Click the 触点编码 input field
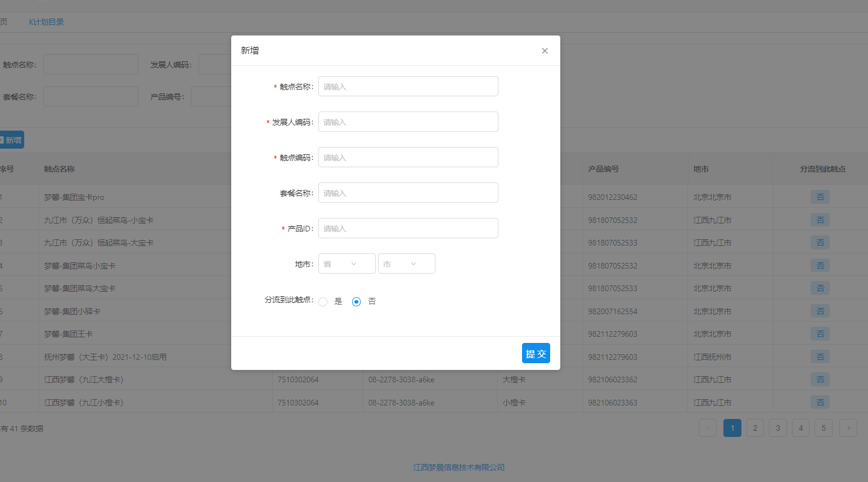The width and height of the screenshot is (868, 482). pyautogui.click(x=408, y=157)
